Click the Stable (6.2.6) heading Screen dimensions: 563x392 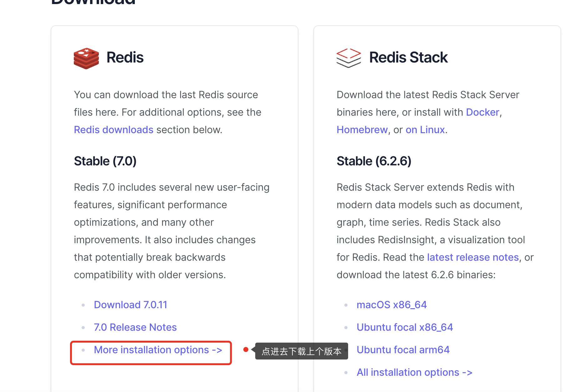coord(374,161)
